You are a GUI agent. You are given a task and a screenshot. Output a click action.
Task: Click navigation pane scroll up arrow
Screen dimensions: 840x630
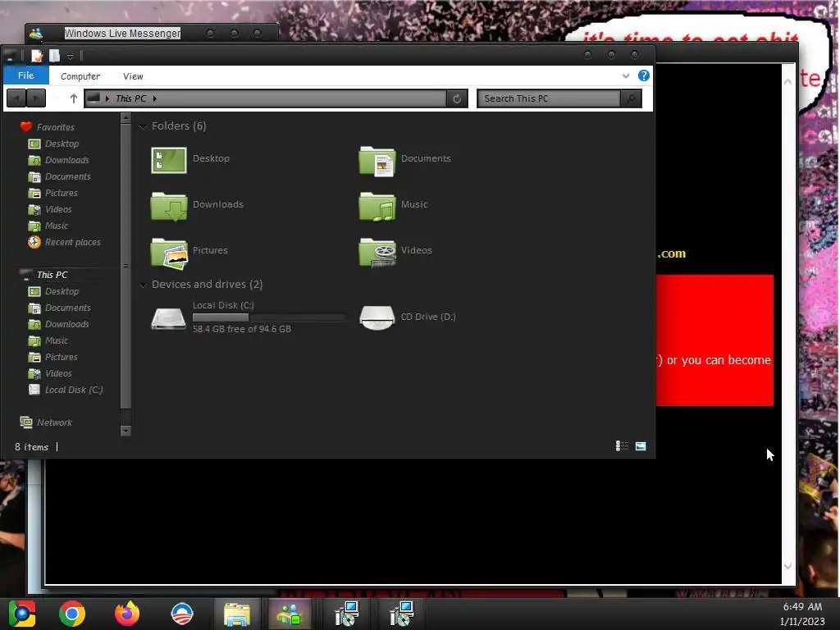coord(126,118)
